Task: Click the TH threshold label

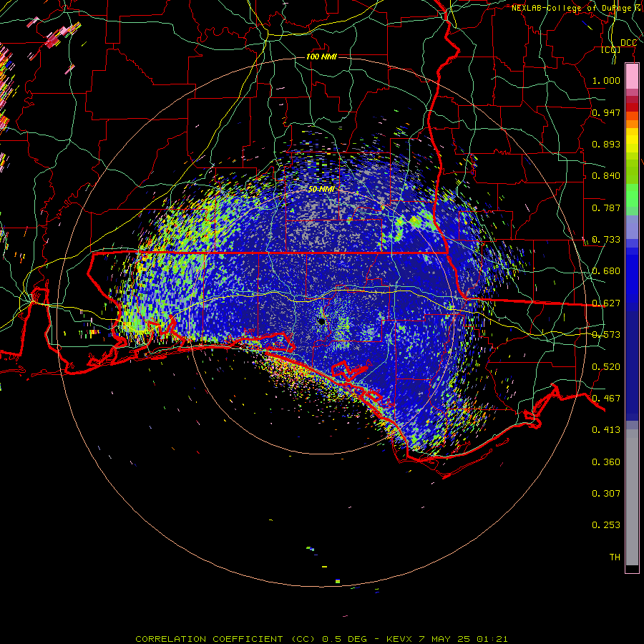Action: tap(615, 557)
